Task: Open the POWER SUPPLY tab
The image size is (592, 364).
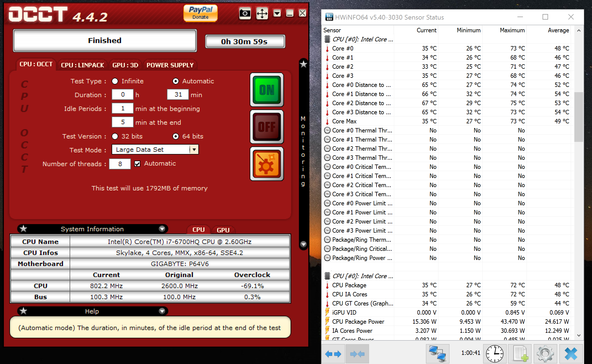Action: (x=170, y=65)
